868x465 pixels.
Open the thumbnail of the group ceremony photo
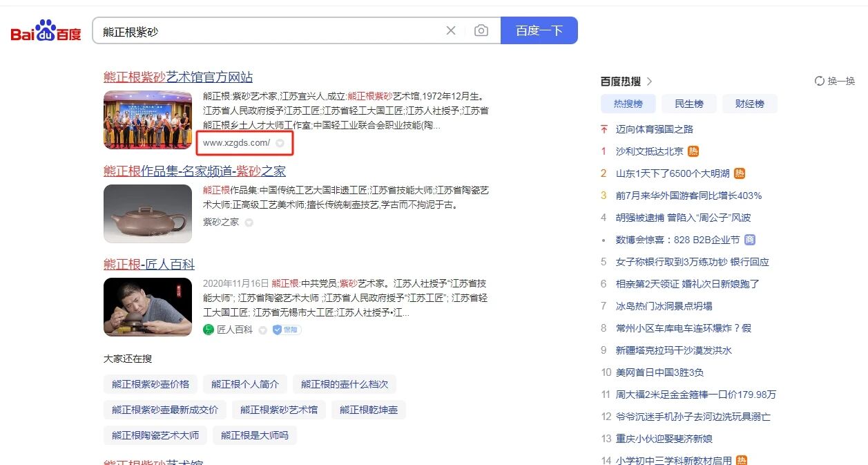coord(148,120)
